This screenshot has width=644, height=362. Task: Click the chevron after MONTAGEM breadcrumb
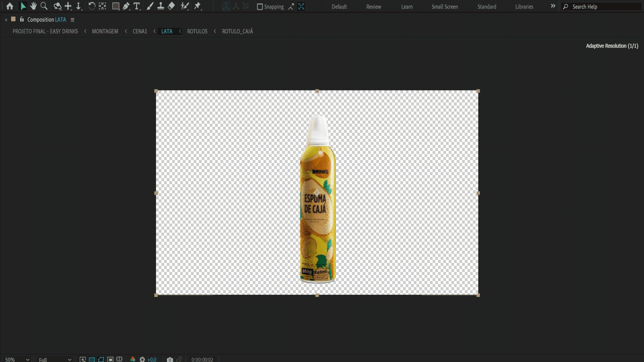point(126,31)
